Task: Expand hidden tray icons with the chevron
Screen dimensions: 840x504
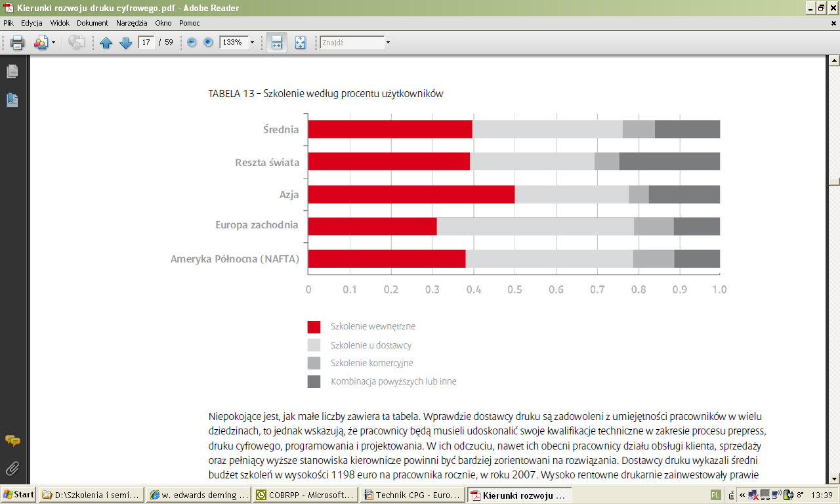Action: (x=742, y=495)
